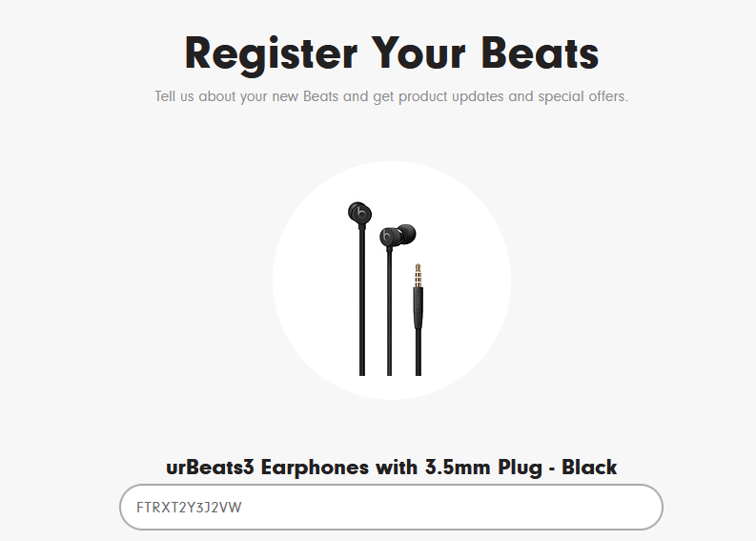Click the FTRXT2Y3J2VW serial text
This screenshot has height=541, width=756.
click(189, 508)
